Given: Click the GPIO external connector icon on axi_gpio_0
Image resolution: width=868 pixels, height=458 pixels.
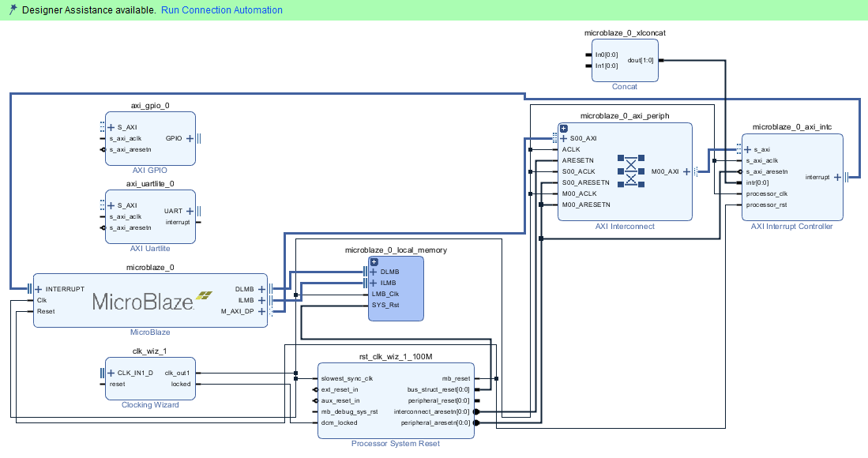Looking at the screenshot, I should pyautogui.click(x=197, y=138).
